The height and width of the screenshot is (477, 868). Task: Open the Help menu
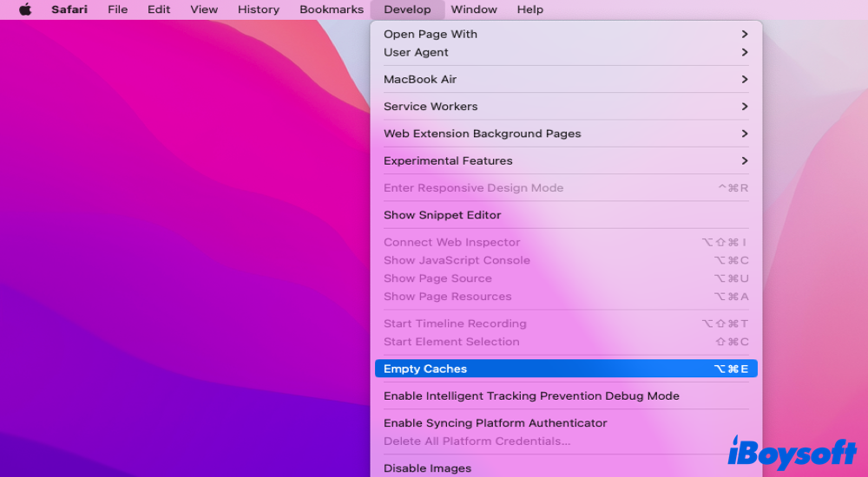pos(529,10)
